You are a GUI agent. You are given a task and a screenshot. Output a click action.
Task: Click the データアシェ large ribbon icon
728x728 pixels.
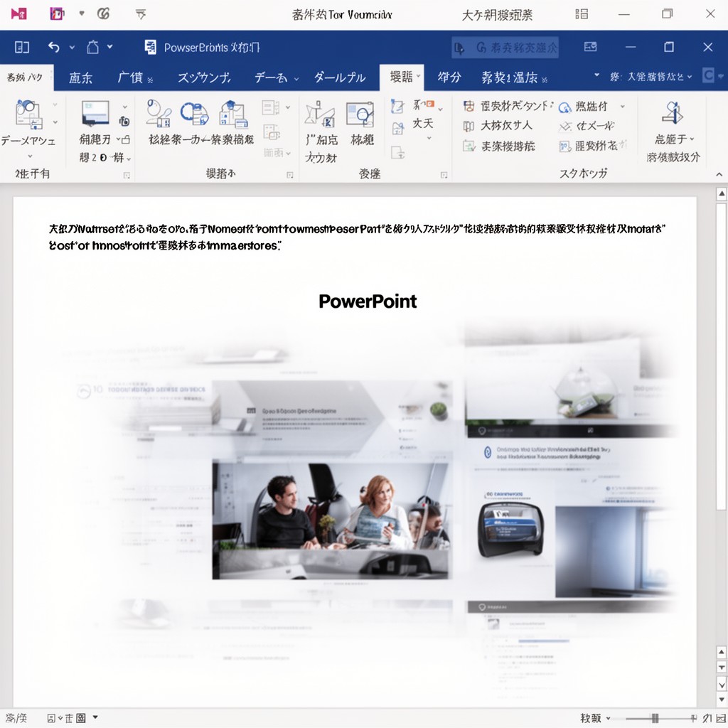click(28, 114)
